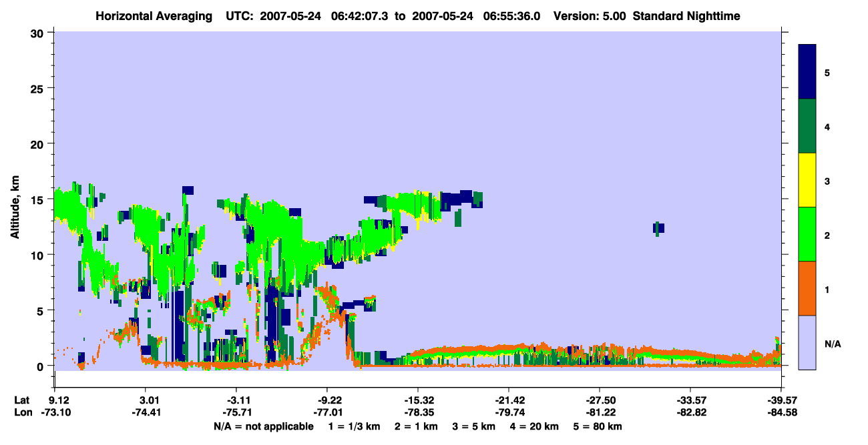Click longitude value -84.58
Viewport: 868px width, 445px height.
coord(781,413)
